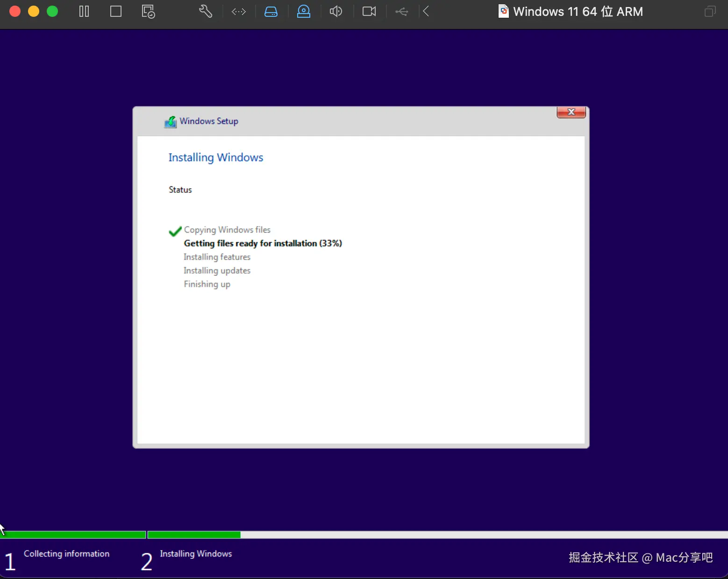Screen dimensions: 728x579
Task: Click the 'Installing Windows' heading
Action: click(216, 157)
